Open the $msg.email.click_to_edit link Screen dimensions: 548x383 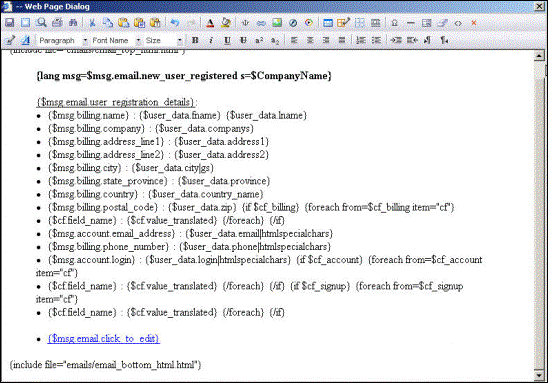point(104,339)
